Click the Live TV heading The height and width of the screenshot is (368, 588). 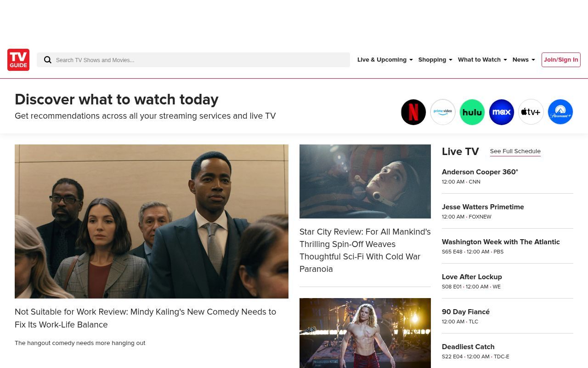point(460,151)
